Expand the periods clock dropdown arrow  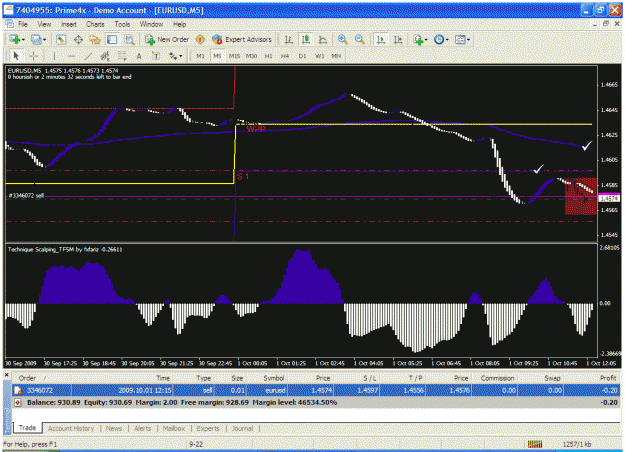pyautogui.click(x=447, y=39)
